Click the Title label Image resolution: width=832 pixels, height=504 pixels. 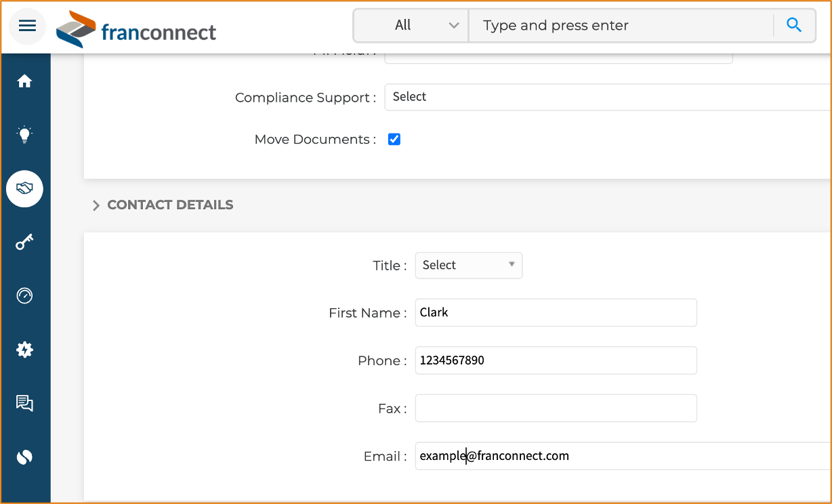[x=390, y=266]
